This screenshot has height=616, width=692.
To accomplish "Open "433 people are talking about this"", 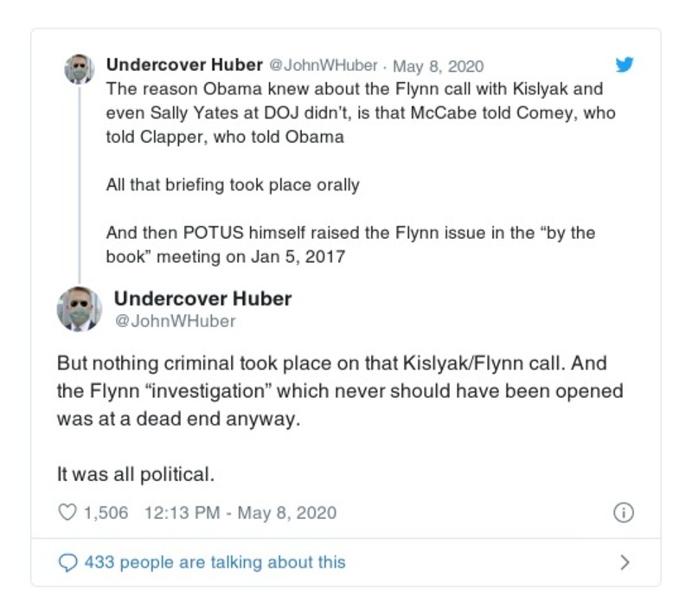I will pos(215,562).
